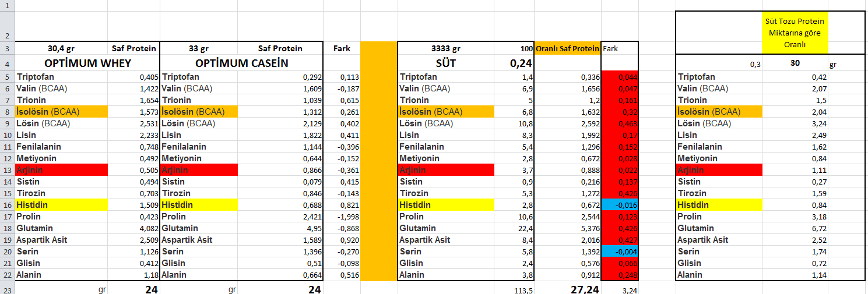Click the blue cell showing -0,016
The width and height of the screenshot is (868, 294).
coord(619,205)
